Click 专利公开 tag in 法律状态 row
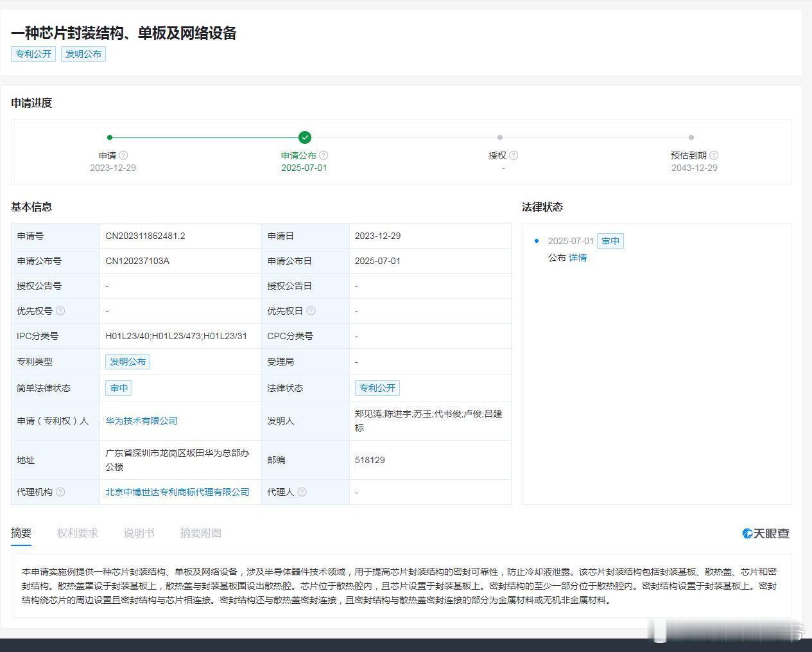 377,388
